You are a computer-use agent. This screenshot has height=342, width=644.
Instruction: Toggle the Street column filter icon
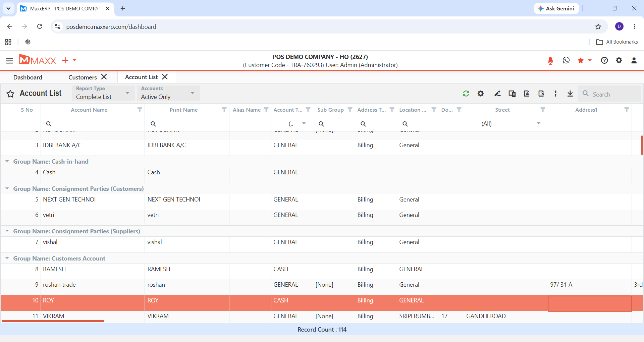[543, 110]
